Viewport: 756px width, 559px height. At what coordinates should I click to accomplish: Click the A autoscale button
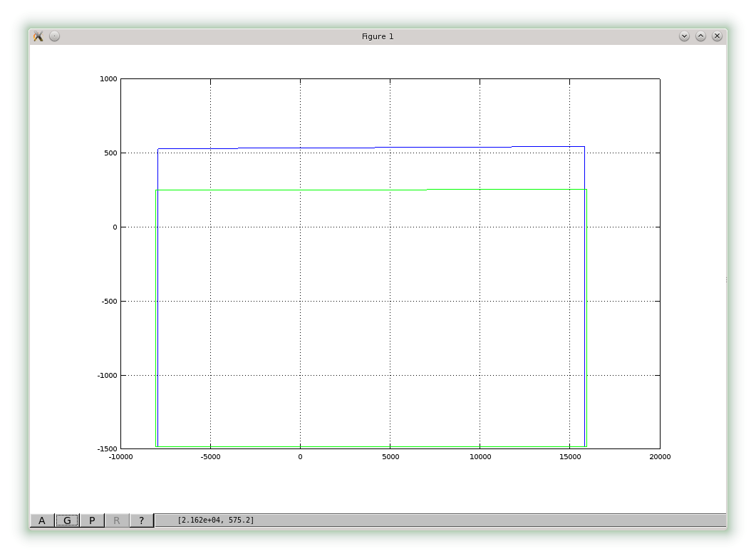point(42,520)
